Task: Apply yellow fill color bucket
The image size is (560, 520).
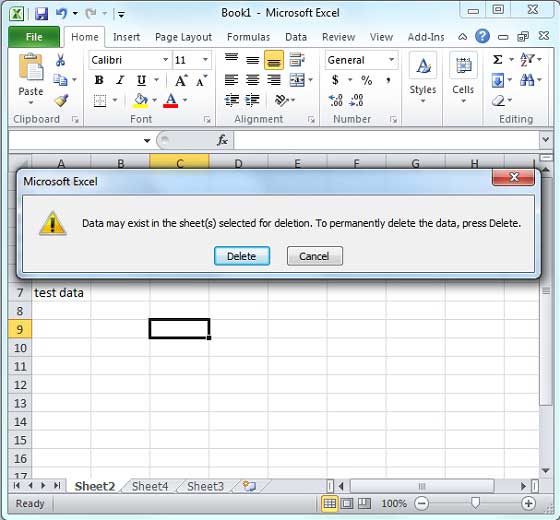Action: [141, 100]
